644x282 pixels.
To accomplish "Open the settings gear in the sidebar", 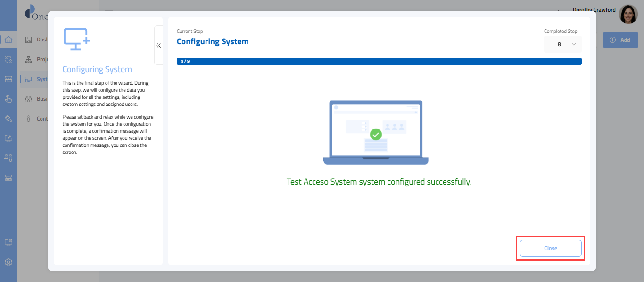I will tap(8, 262).
